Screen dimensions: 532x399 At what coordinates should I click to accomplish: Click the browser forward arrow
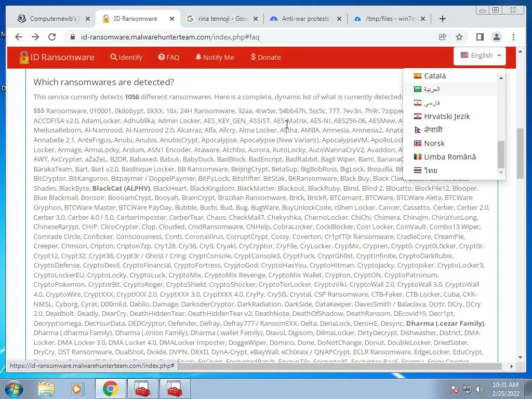point(35,37)
